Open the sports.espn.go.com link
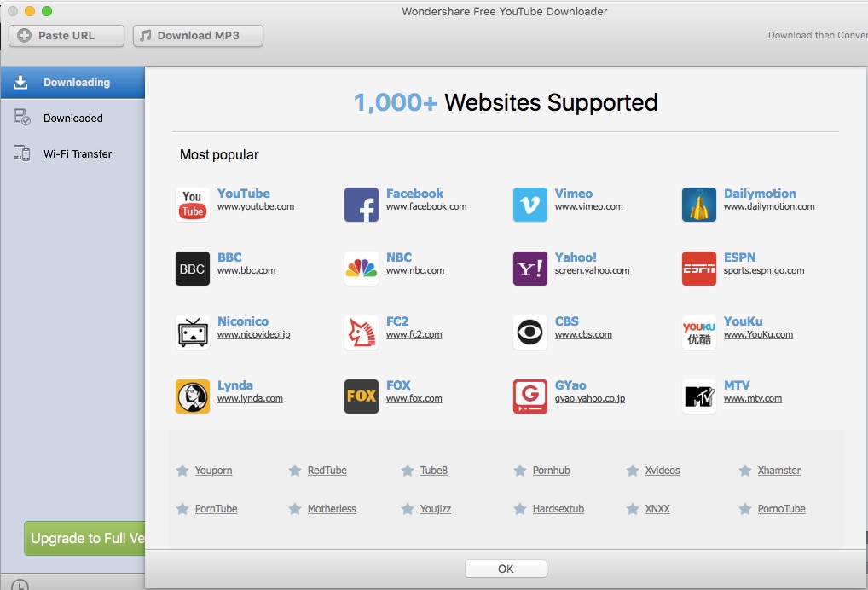 (x=764, y=270)
